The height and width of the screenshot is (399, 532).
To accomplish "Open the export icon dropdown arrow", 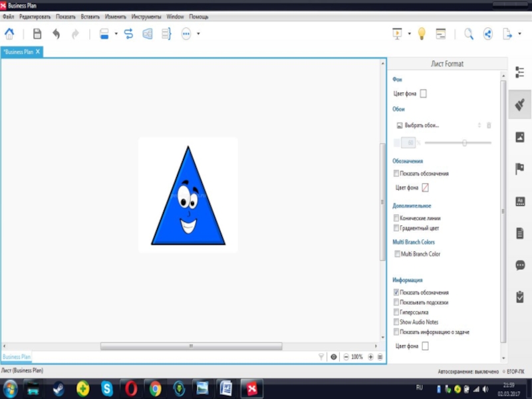I will tap(519, 34).
